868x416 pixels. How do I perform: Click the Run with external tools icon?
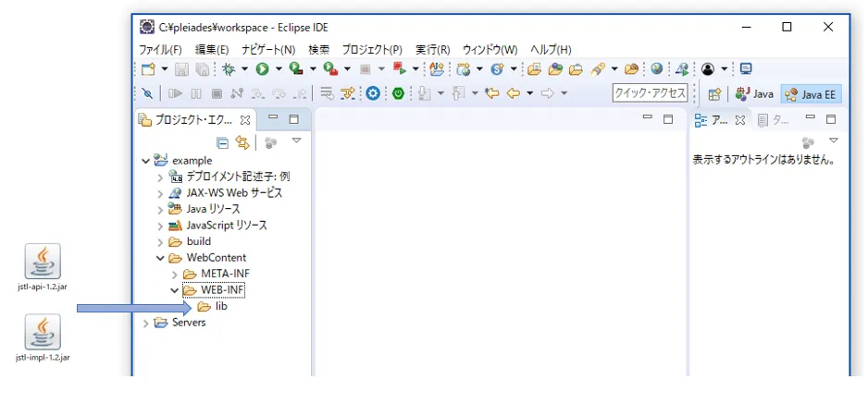tap(330, 69)
